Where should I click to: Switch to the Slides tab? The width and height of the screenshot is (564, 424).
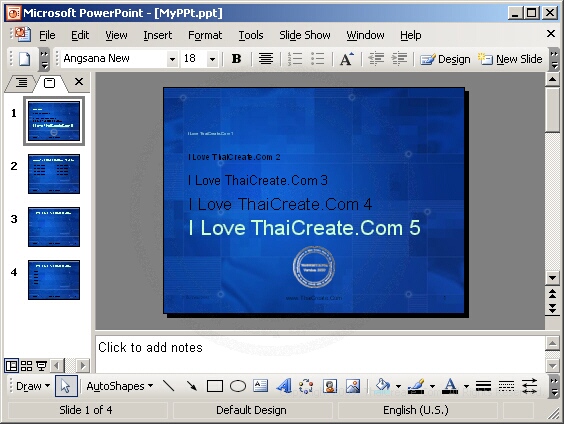click(x=50, y=83)
